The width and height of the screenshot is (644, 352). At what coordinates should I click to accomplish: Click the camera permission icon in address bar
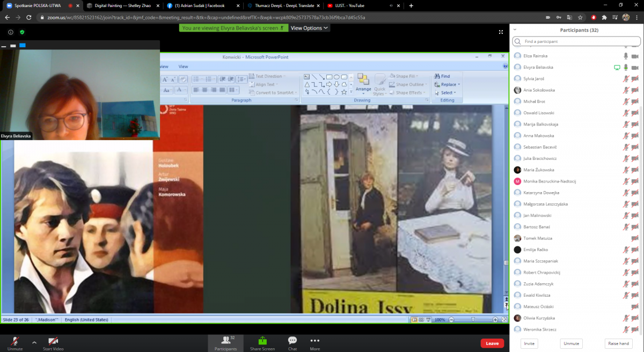click(547, 17)
